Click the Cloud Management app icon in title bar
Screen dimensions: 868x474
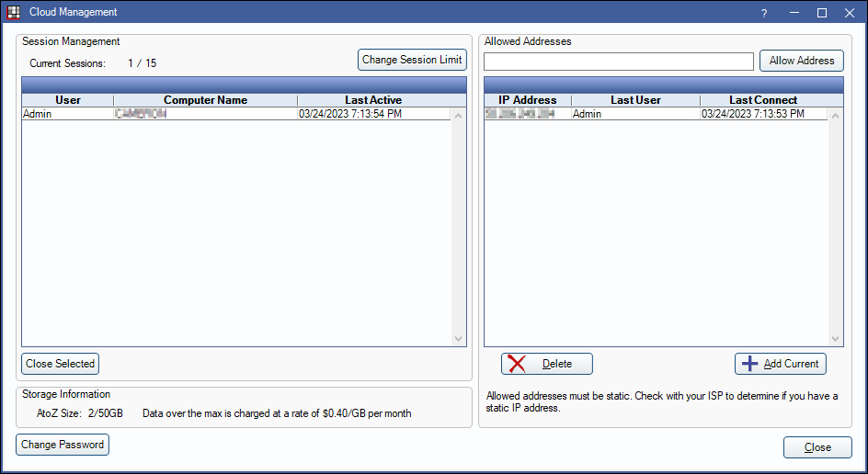click(13, 12)
